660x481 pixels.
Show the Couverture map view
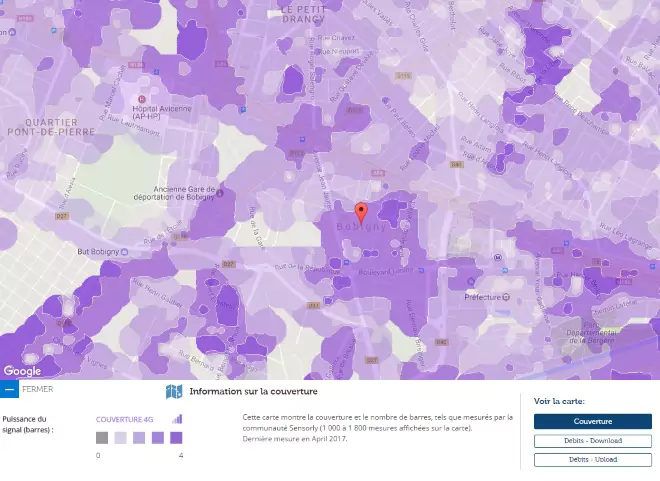[x=592, y=422]
